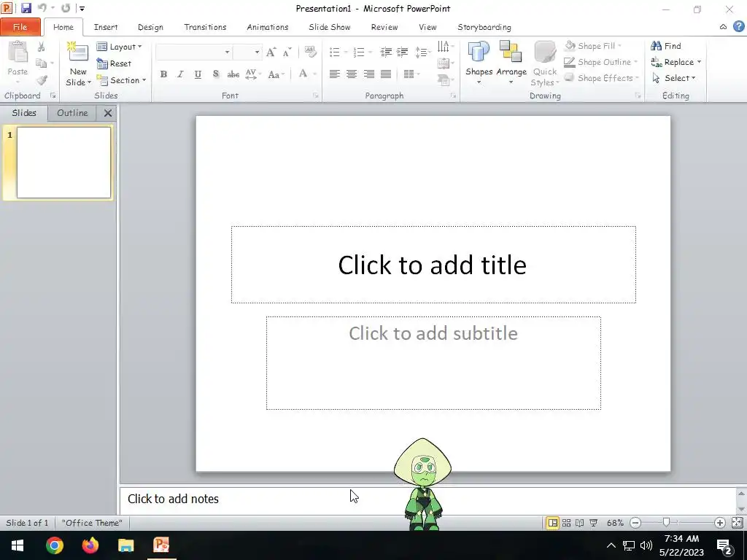
Task: Open Character Spacing options
Action: [252, 74]
